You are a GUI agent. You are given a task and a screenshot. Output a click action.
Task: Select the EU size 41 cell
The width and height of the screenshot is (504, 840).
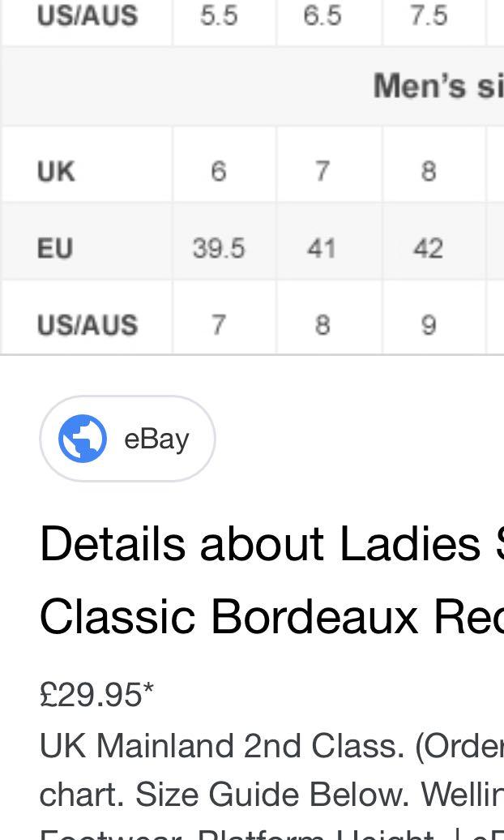click(322, 248)
